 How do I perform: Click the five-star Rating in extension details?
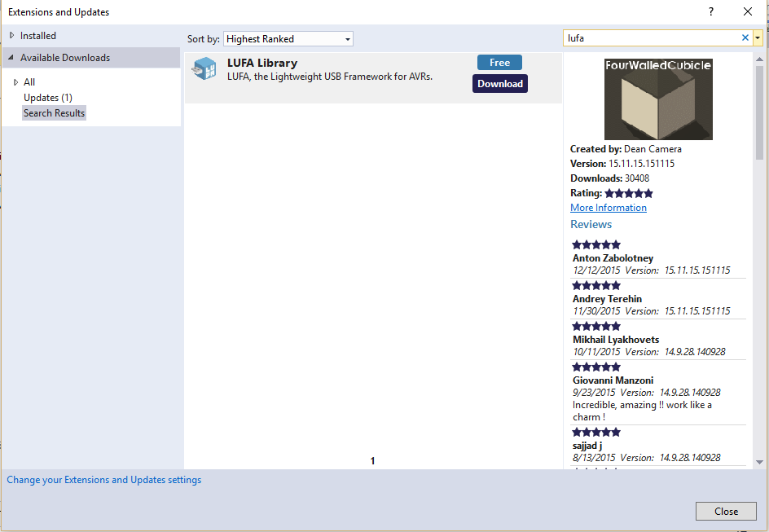[x=629, y=193]
